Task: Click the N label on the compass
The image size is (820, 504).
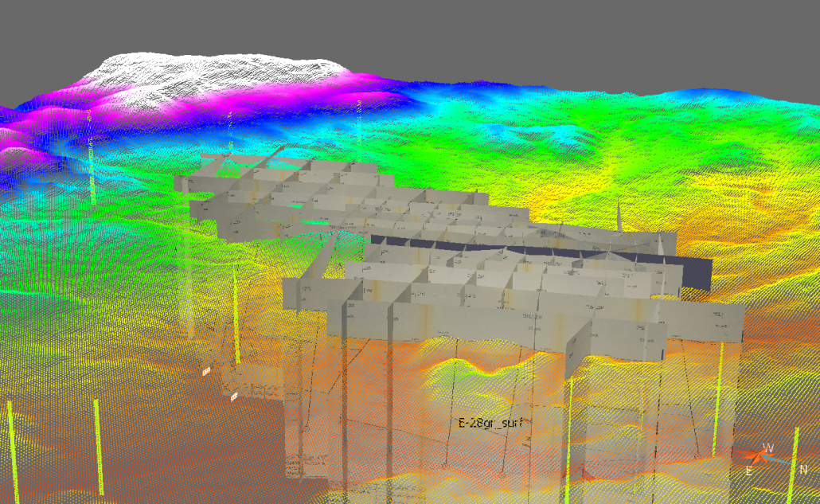Action: (x=803, y=468)
